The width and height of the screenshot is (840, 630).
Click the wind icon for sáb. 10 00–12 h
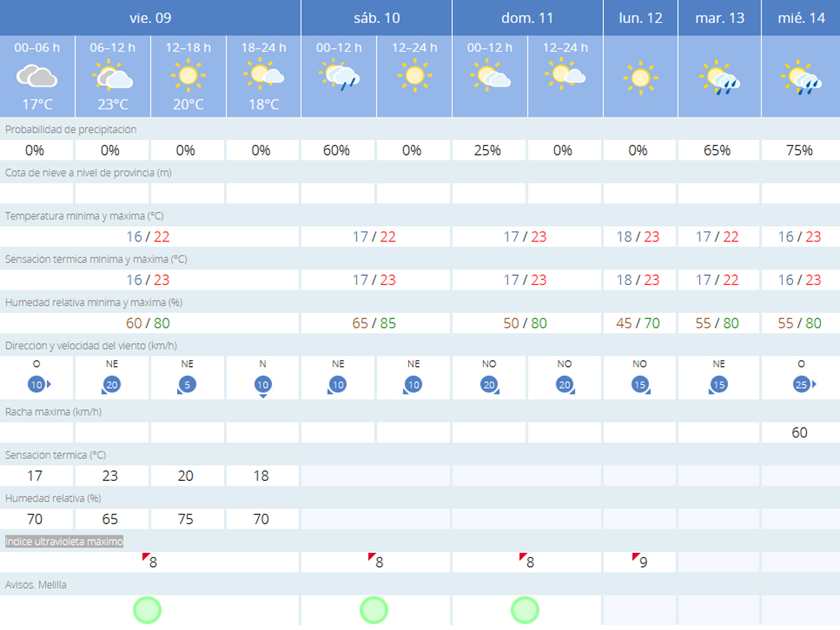pyautogui.click(x=338, y=384)
